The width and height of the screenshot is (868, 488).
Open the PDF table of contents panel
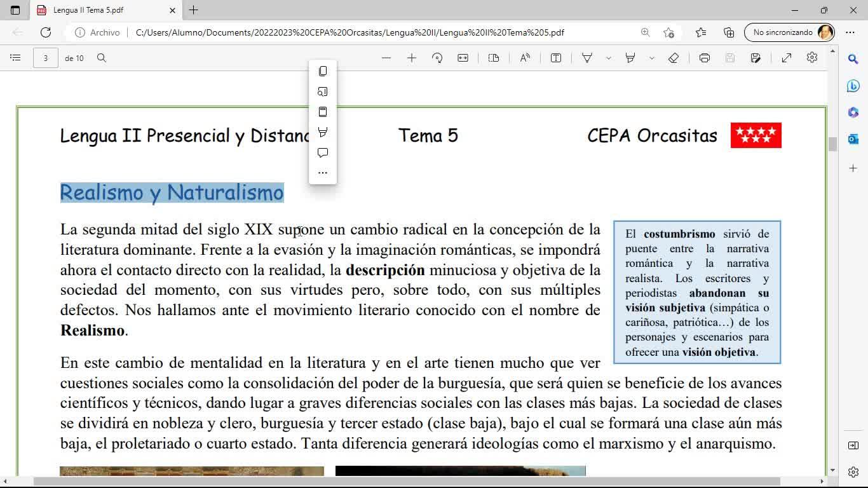click(x=15, y=58)
